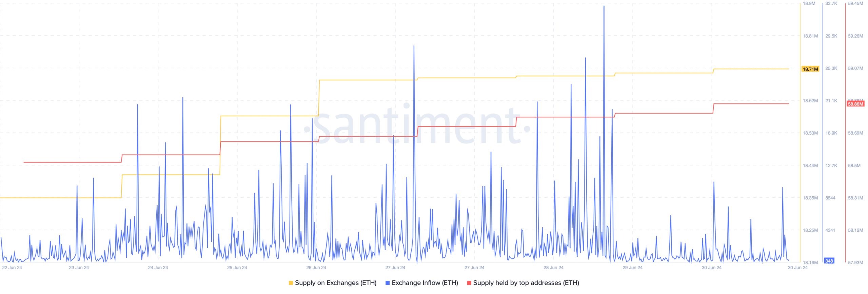Viewport: 868px width, 294px height.
Task: Click the 8544 inflow axis label
Action: click(830, 198)
